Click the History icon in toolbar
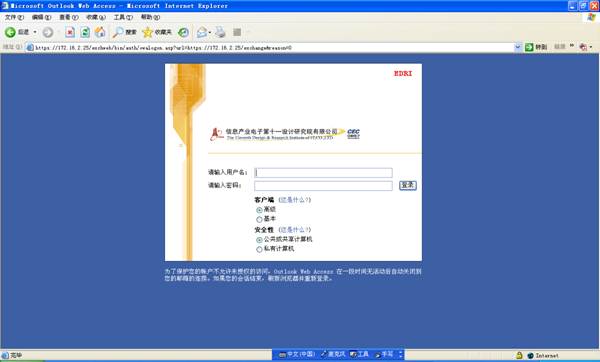The width and height of the screenshot is (600, 362). coord(183,33)
